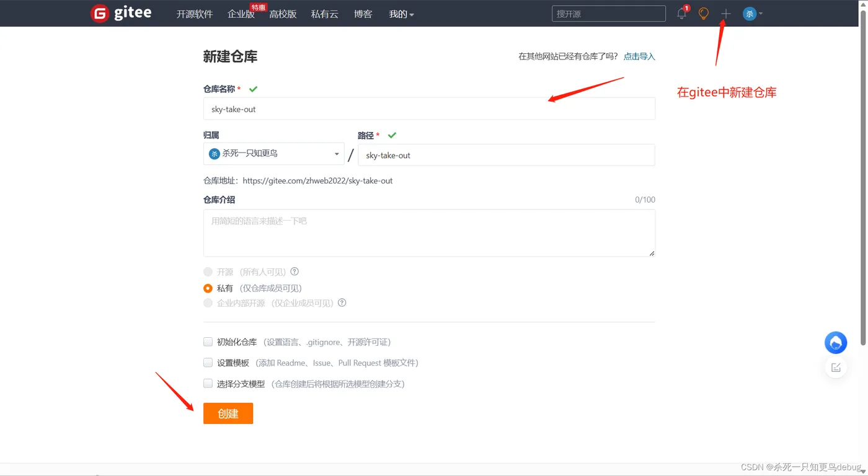Expand the 归属 owner dropdown

pos(273,154)
